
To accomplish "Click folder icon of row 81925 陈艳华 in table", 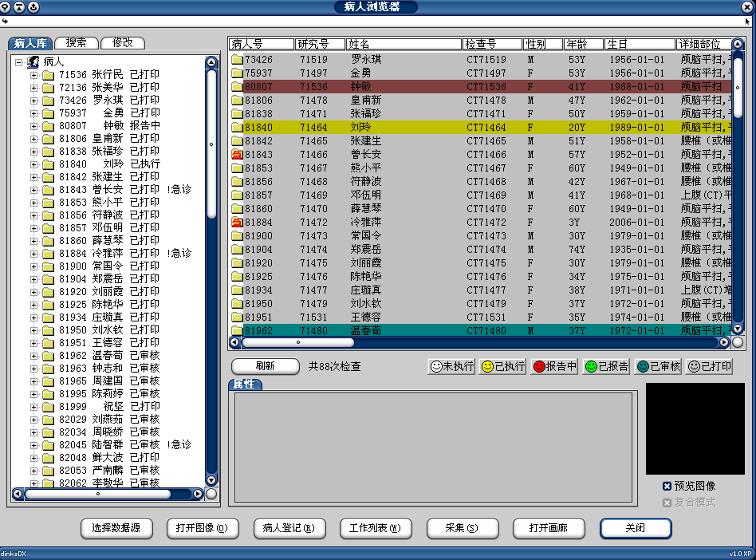I will [x=237, y=277].
